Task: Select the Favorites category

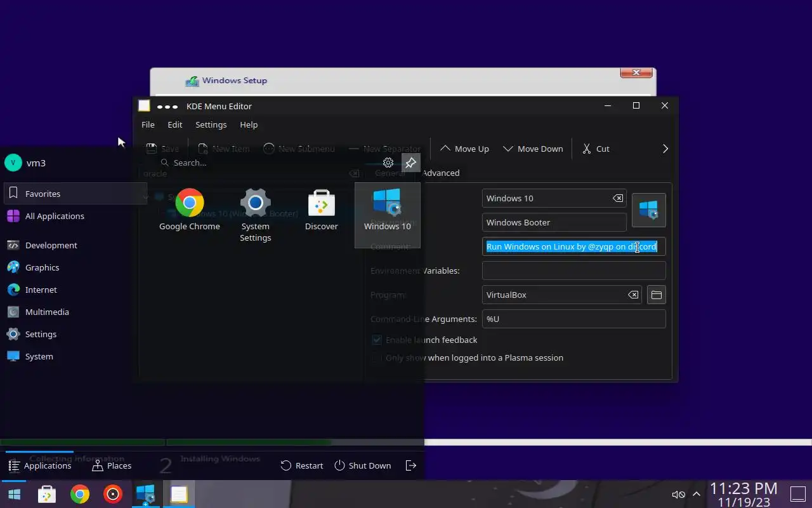Action: point(75,194)
